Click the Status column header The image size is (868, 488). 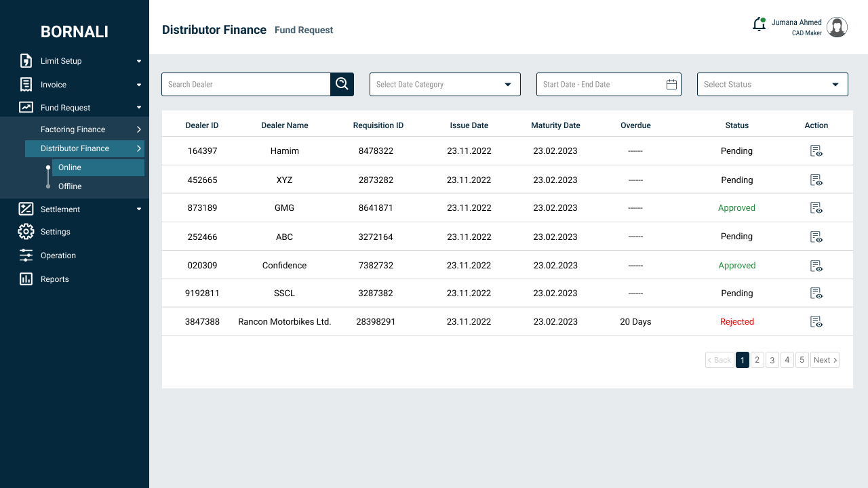point(737,125)
